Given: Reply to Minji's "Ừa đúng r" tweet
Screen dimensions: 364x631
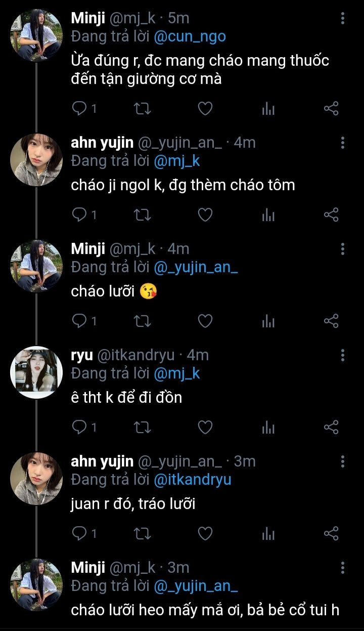Looking at the screenshot, I should (x=79, y=109).
